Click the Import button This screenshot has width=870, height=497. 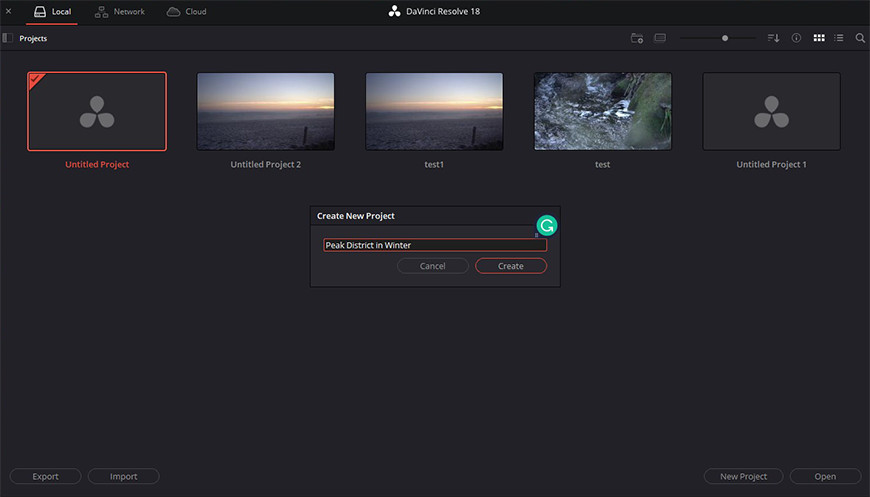point(123,476)
